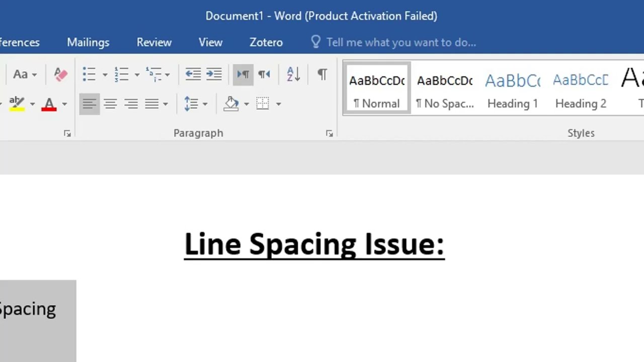Screen dimensions: 644x362
Task: Open Change Case dropdown arrow
Action: (x=34, y=75)
